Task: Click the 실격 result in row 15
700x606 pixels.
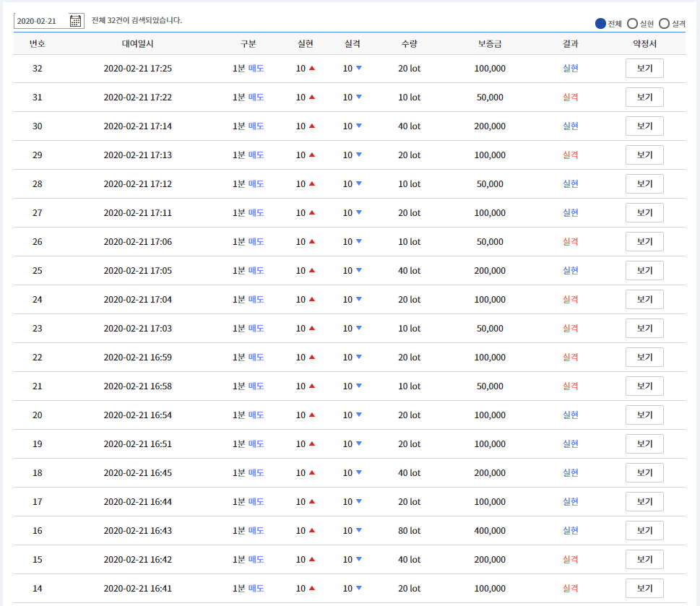Action: click(x=571, y=560)
